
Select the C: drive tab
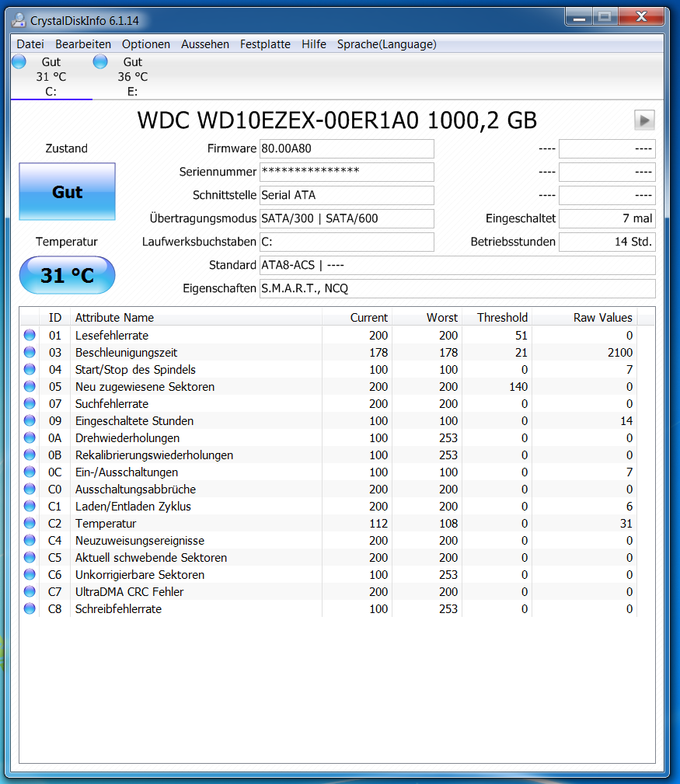(x=51, y=76)
